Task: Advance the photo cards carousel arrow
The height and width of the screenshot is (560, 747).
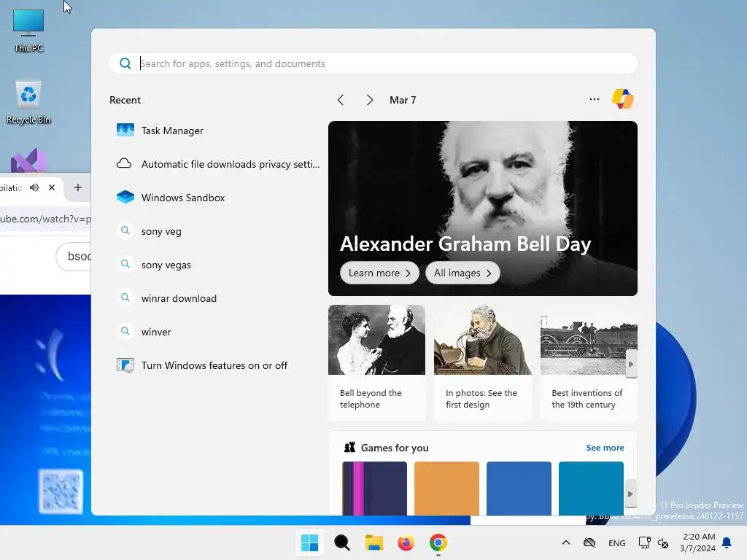Action: [631, 364]
